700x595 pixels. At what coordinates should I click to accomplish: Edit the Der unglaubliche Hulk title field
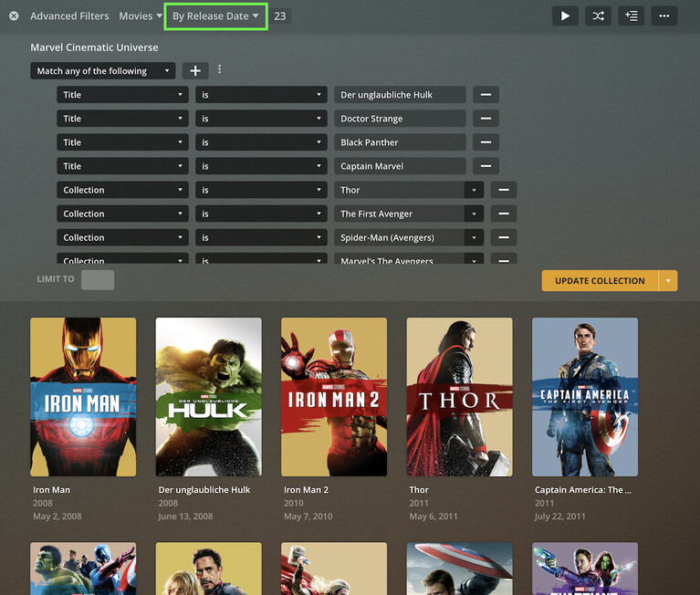tap(400, 95)
